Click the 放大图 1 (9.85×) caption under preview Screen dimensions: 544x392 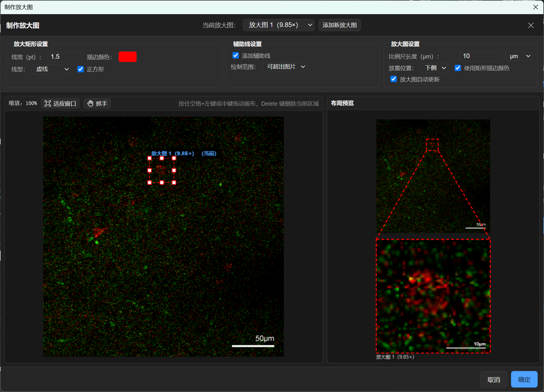395,357
